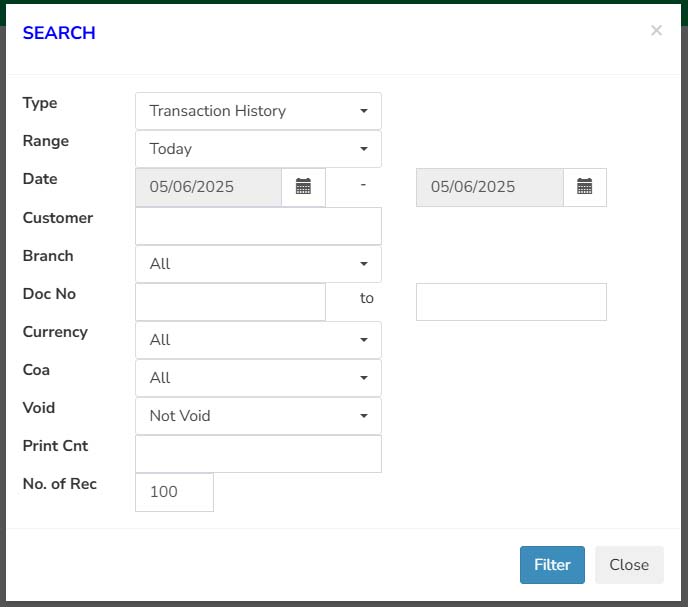The width and height of the screenshot is (688, 607).
Task: Click the No. of Rec field
Action: pos(175,492)
